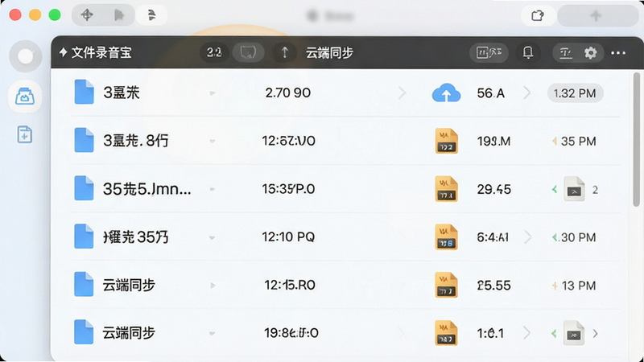Expand arrow in the 12:15.RO row

213,286
